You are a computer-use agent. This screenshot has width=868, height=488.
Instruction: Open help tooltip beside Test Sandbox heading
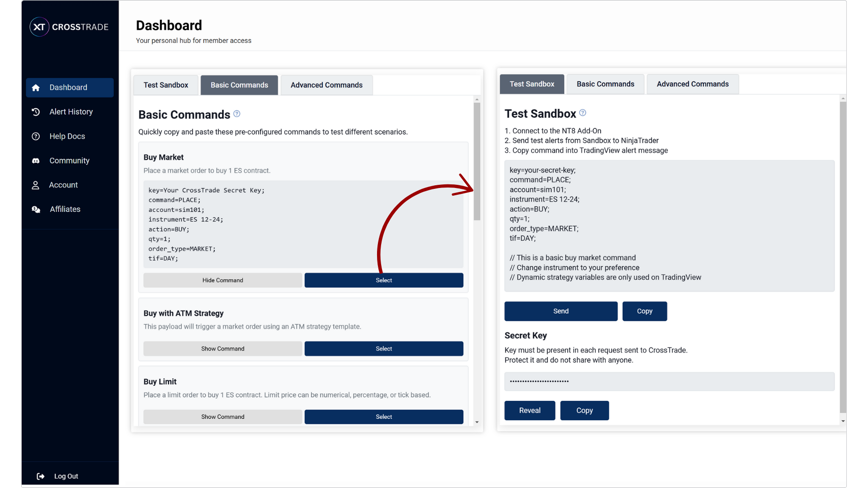(x=583, y=113)
